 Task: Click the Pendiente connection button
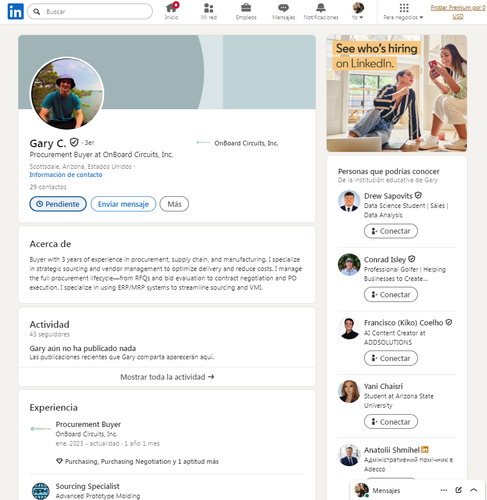coord(58,204)
